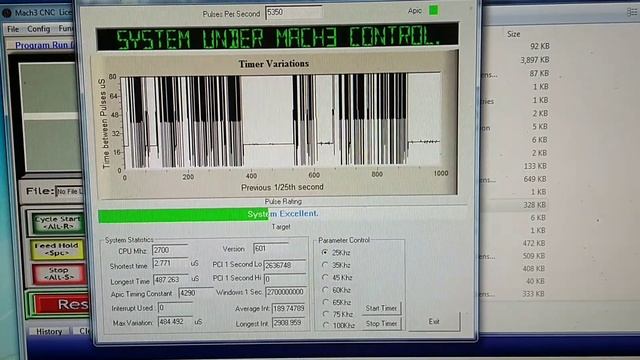Click the Average Int field
Image resolution: width=640 pixels, height=360 pixels.
289,309
